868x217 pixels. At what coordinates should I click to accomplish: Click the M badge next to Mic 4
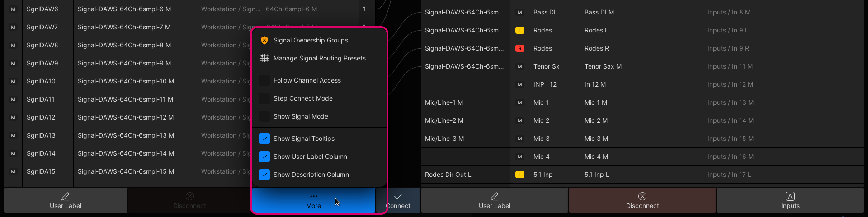pyautogui.click(x=520, y=157)
